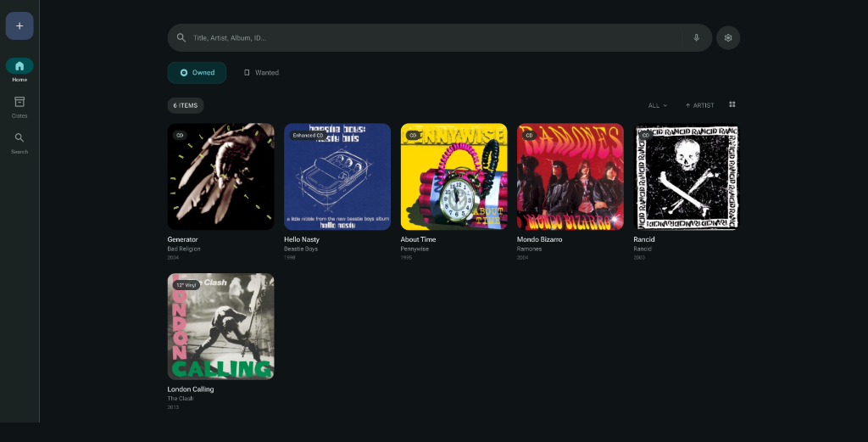Activate the microphone voice search icon
This screenshot has width=868, height=442.
[697, 37]
